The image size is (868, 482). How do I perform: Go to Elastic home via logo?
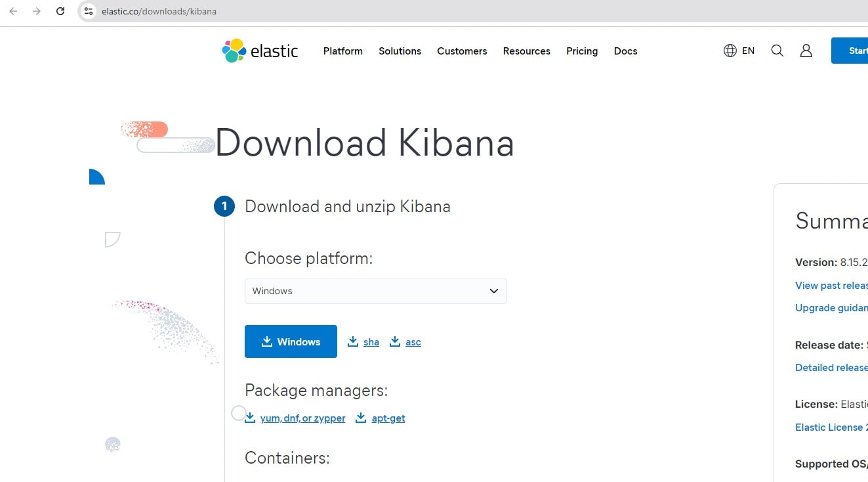[260, 51]
